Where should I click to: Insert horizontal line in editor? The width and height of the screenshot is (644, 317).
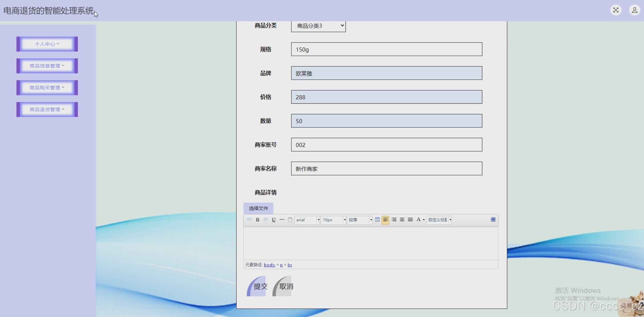[x=282, y=220]
